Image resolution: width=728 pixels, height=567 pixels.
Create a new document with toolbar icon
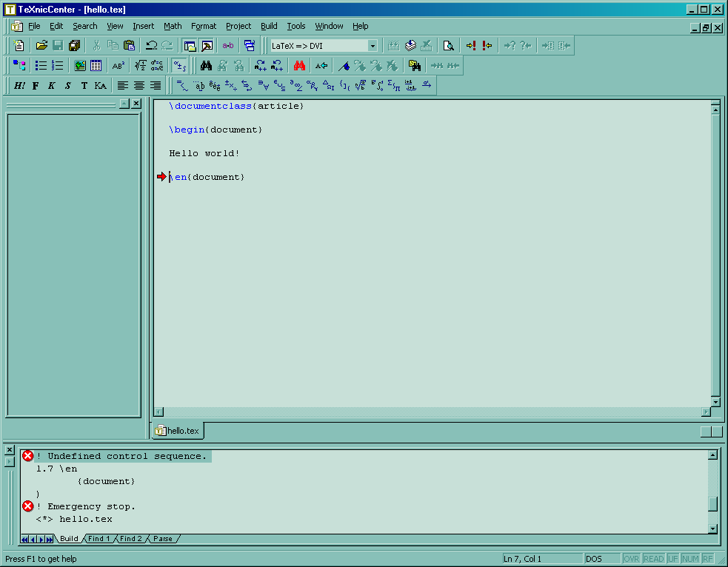click(x=19, y=45)
